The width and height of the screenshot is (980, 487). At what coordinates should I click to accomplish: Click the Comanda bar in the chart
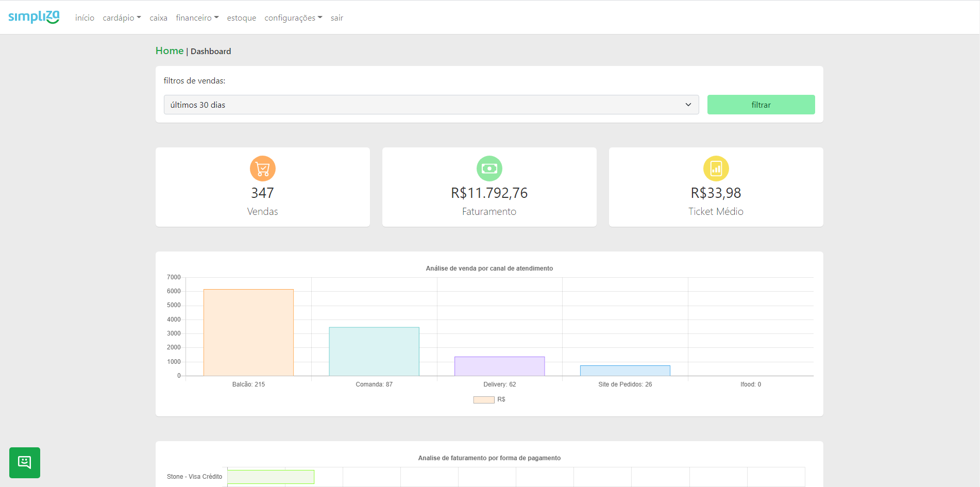[374, 351]
